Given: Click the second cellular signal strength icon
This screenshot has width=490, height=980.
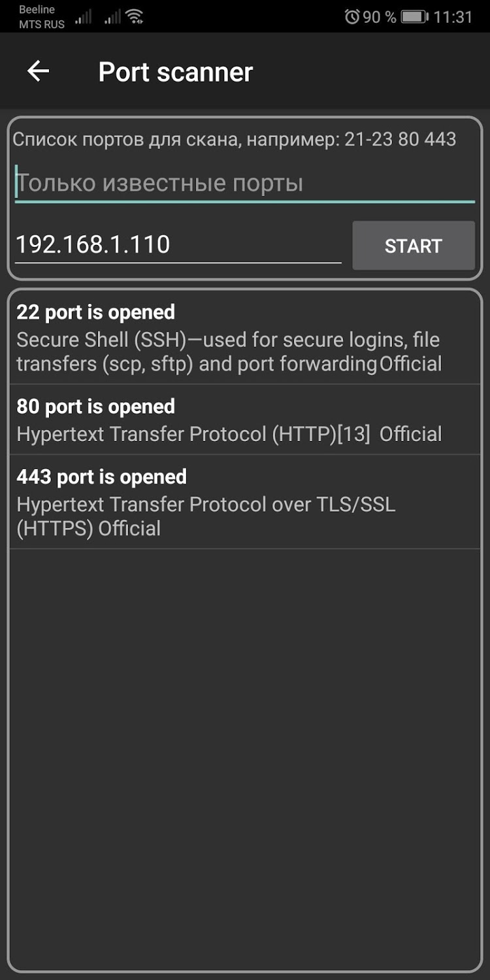Looking at the screenshot, I should point(112,17).
